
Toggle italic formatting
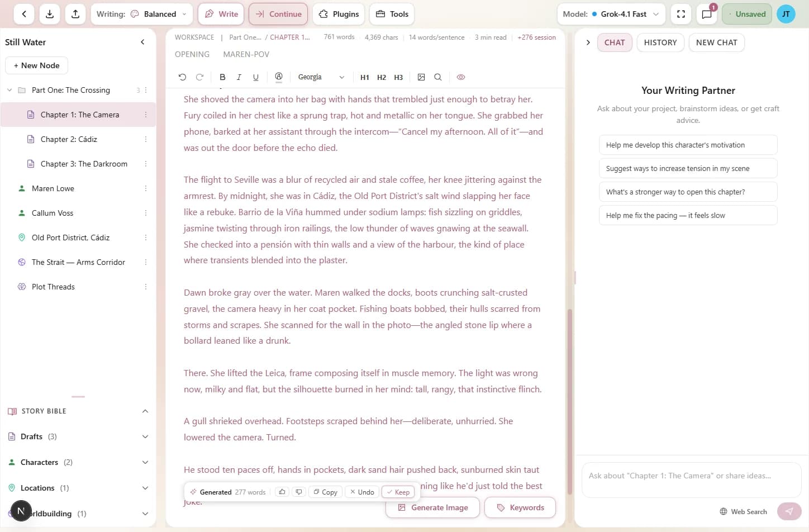click(x=239, y=77)
